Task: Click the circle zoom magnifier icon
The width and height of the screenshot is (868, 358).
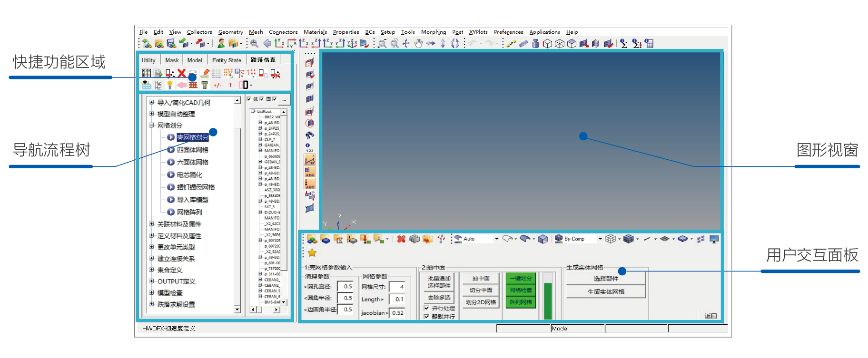Action: 395,44
